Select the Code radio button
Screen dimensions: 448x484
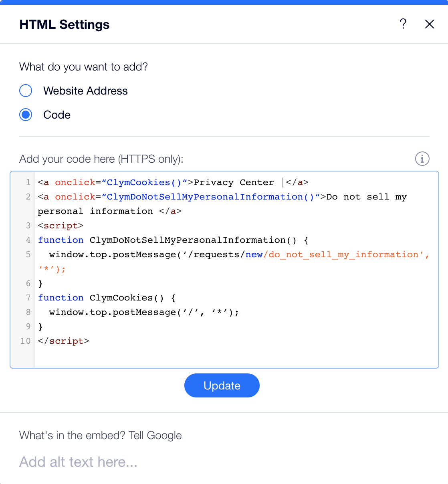[x=26, y=115]
